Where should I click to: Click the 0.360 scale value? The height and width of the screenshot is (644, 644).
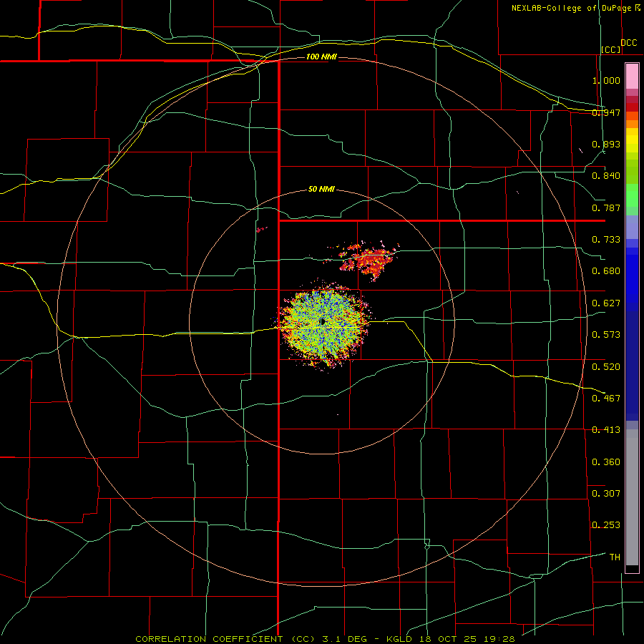[x=606, y=462]
